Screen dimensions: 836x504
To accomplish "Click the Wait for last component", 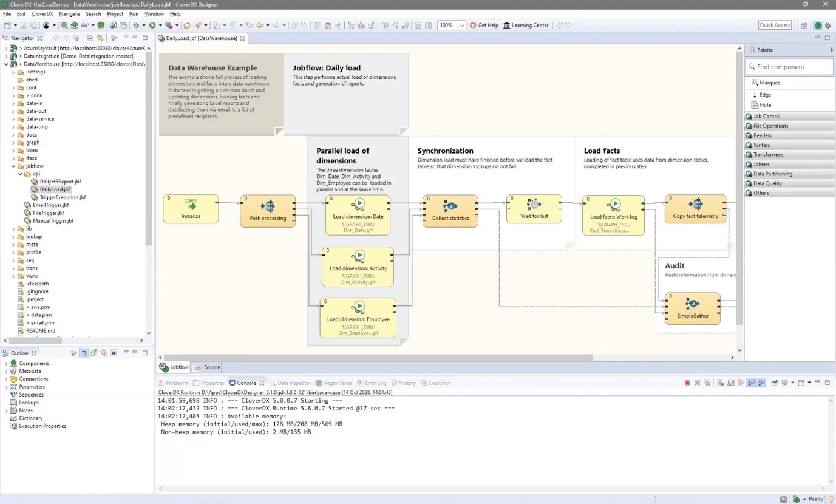I will (x=534, y=209).
